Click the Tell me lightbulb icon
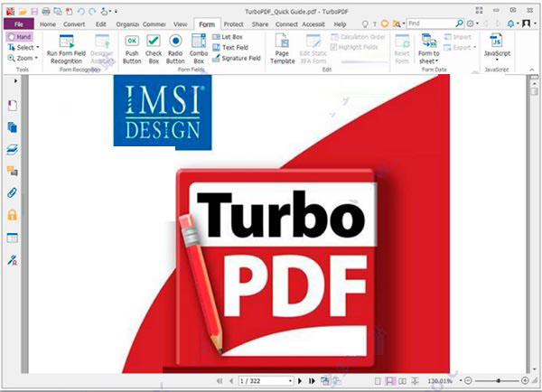This screenshot has width=542, height=392. pos(365,23)
